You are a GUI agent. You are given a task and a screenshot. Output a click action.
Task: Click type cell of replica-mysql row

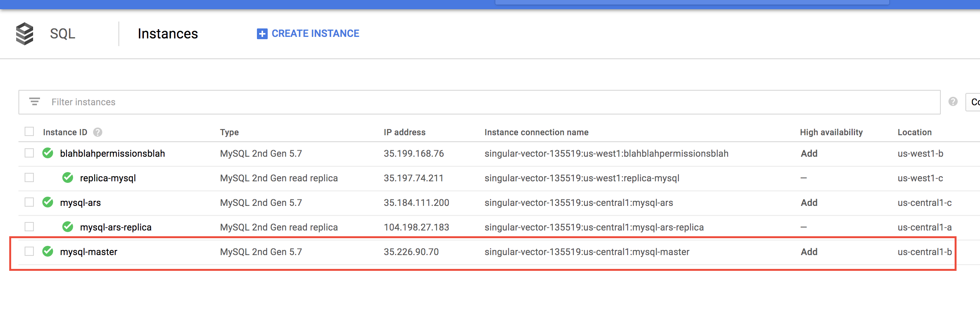279,178
